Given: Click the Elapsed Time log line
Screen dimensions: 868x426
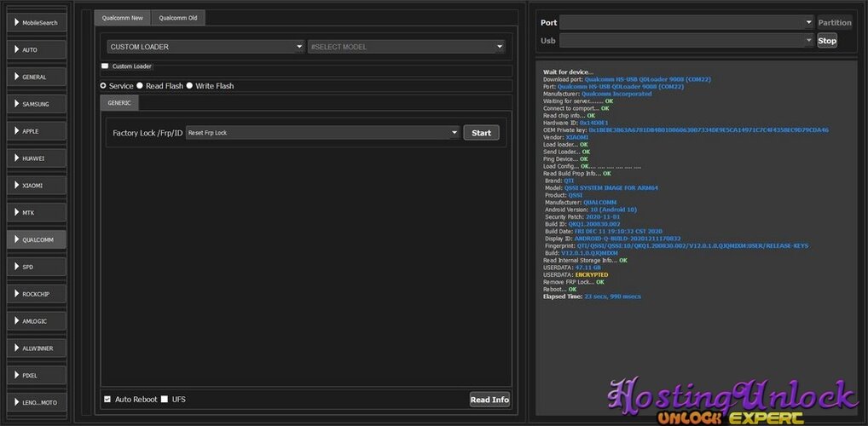Looking at the screenshot, I should 593,296.
